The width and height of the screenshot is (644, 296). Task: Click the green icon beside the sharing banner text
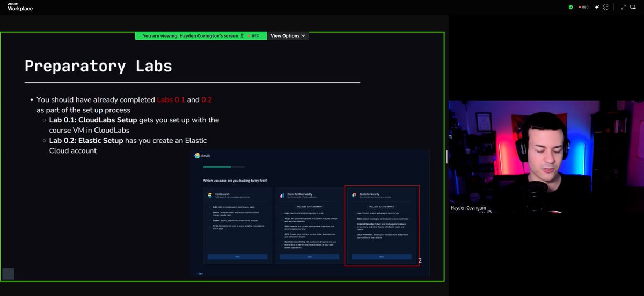[243, 35]
